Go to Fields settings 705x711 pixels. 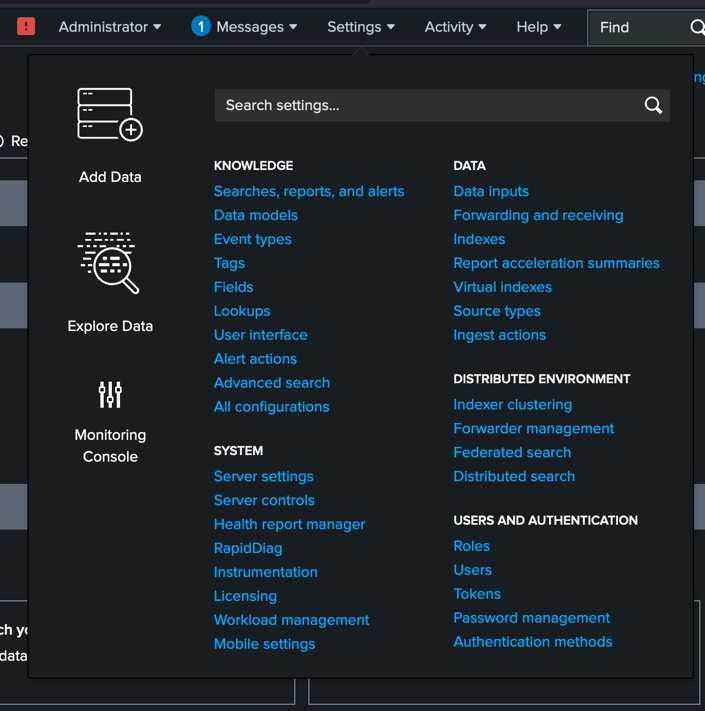(233, 287)
